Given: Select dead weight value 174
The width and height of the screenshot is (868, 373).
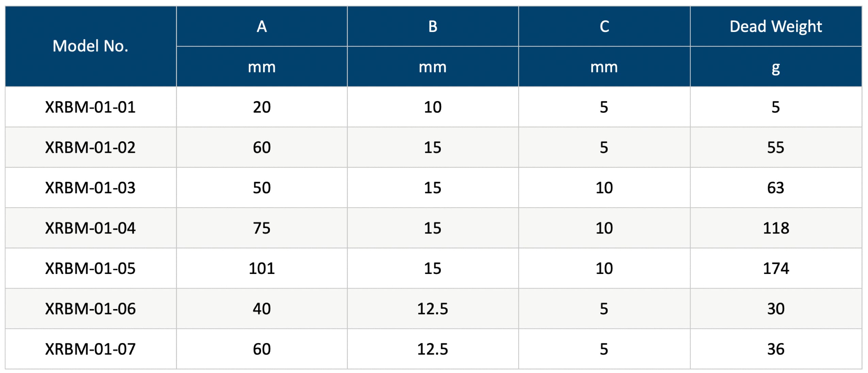Looking at the screenshot, I should [x=775, y=269].
